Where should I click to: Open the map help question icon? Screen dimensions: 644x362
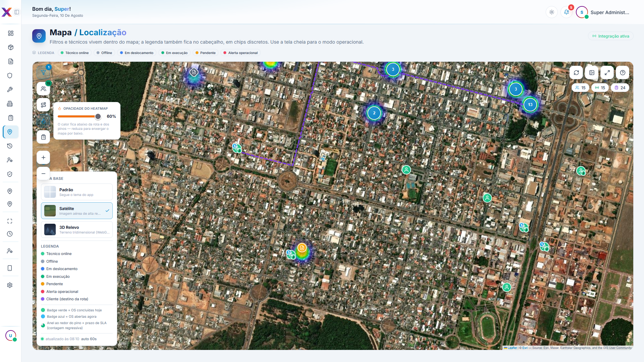(x=623, y=72)
